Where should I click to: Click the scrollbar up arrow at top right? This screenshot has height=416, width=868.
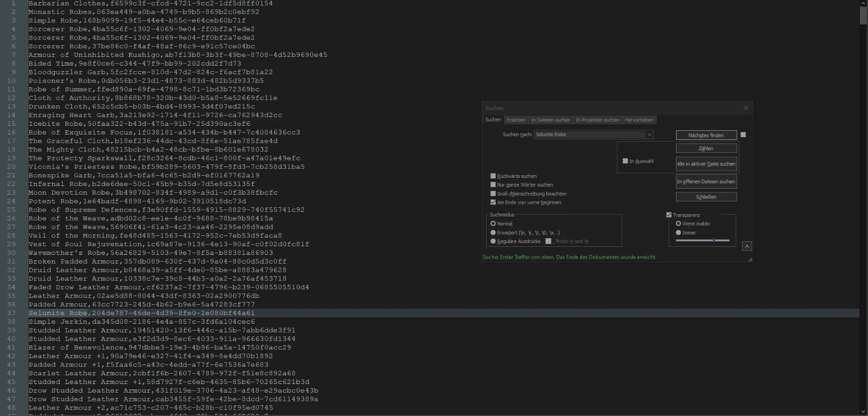[863, 3]
